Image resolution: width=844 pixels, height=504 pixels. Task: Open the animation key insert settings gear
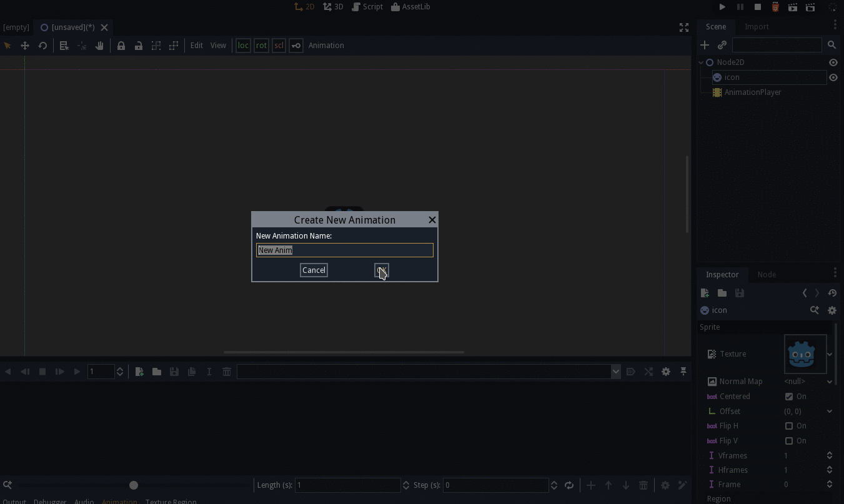click(x=666, y=372)
